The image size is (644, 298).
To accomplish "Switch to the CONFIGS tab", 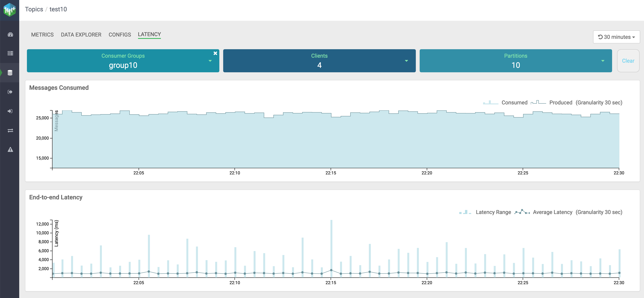I will (120, 34).
